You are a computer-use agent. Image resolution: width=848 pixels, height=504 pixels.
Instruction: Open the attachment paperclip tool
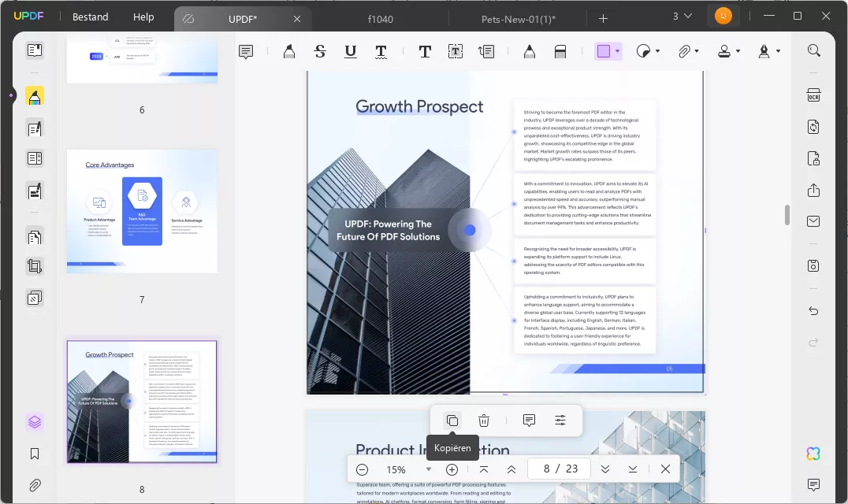tap(685, 52)
